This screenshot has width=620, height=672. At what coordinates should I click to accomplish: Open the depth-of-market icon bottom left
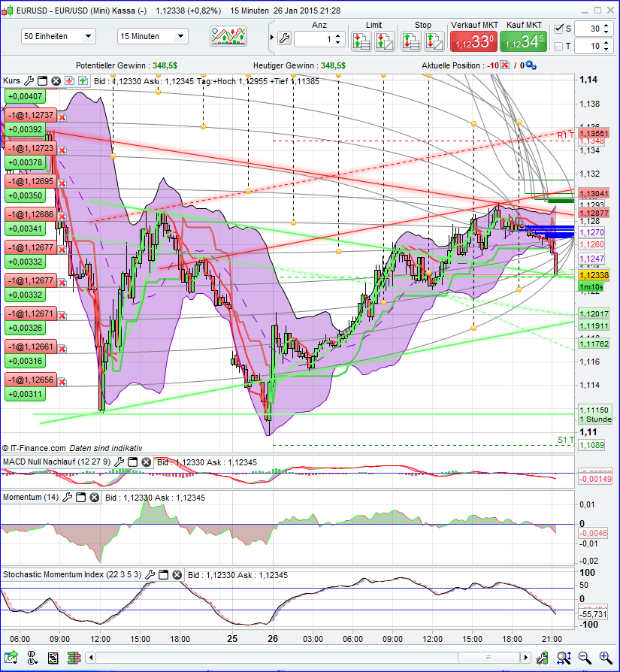coord(73,658)
